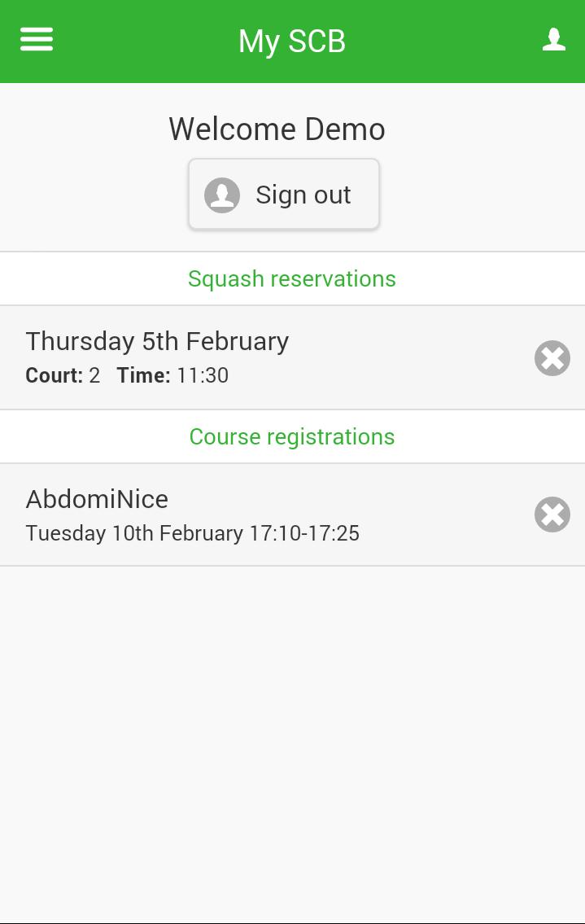Tap the Tuesday 10th February 17:10-17:25 schedule
Image resolution: width=585 pixels, height=924 pixels.
[x=193, y=533]
